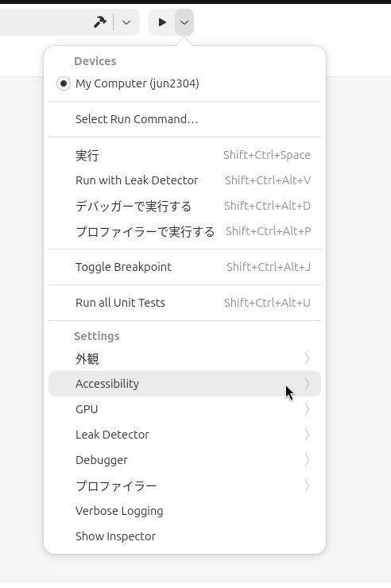Click Toggle Breakpoint menu entry

coord(184,267)
